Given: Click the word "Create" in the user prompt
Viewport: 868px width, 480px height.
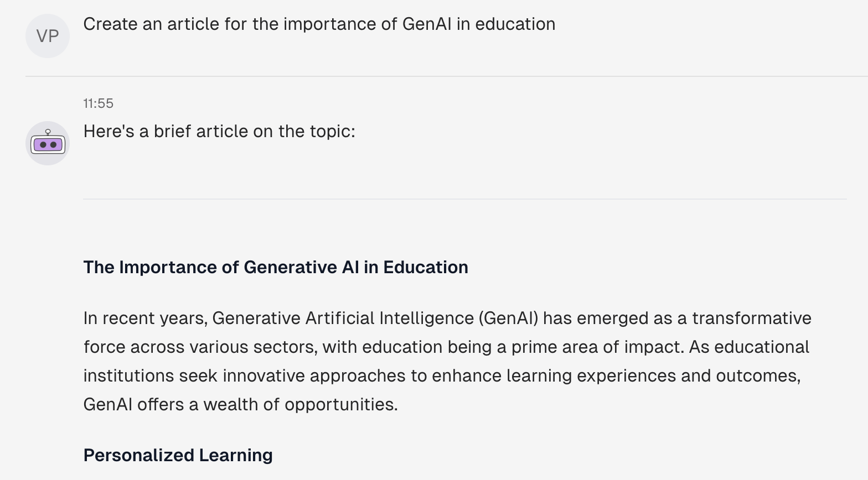Looking at the screenshot, I should click(110, 24).
